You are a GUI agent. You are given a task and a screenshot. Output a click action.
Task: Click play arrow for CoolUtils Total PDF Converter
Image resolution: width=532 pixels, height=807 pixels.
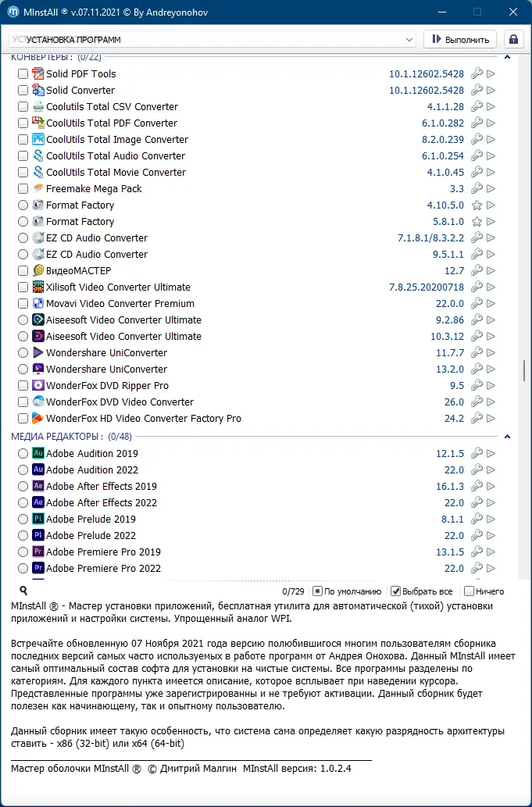coord(491,123)
